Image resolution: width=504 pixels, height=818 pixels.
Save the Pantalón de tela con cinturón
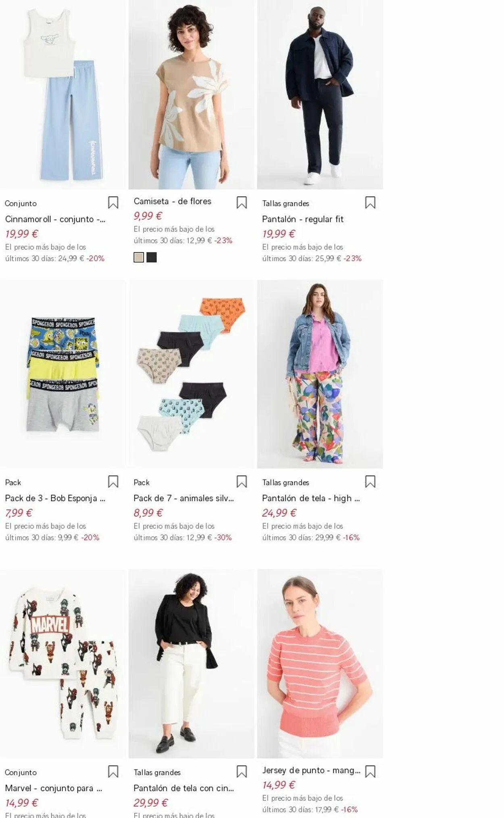[242, 771]
